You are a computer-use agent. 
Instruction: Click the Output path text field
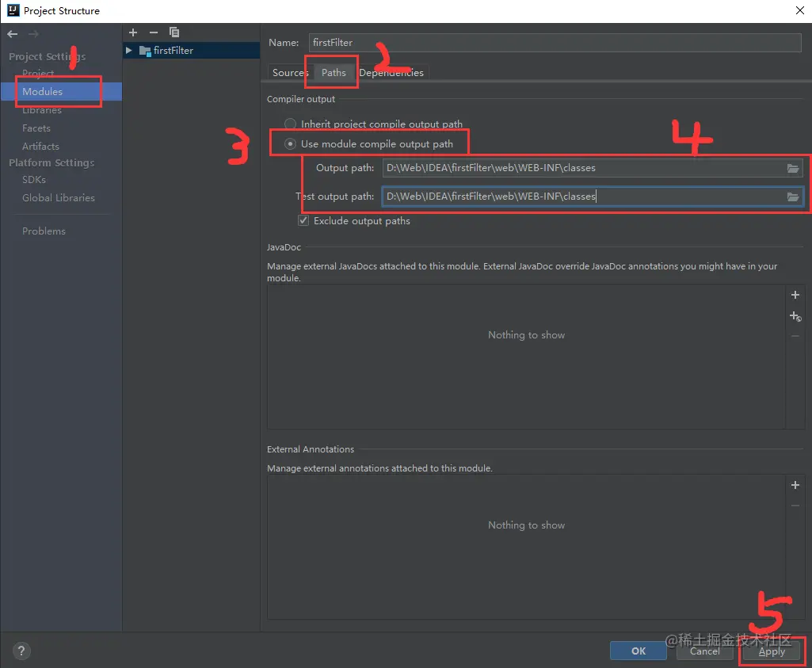coord(584,168)
